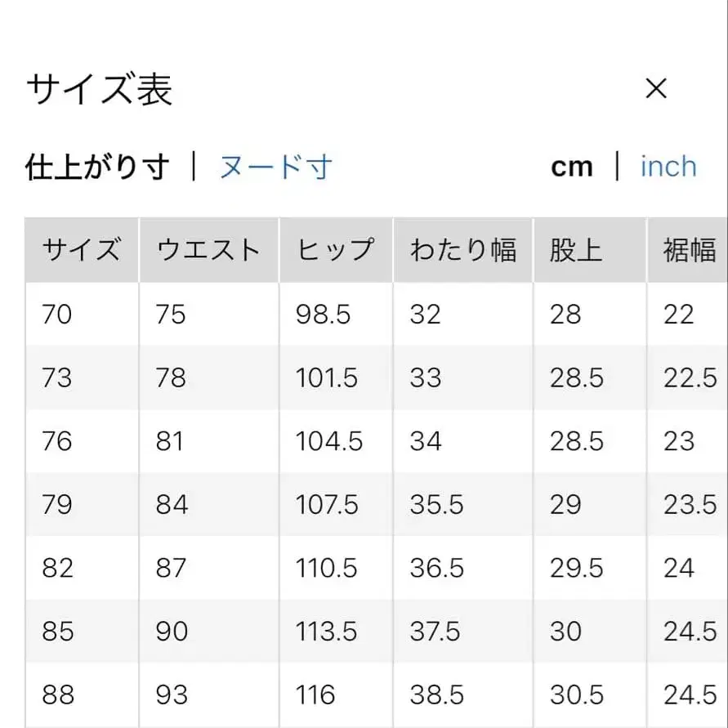Viewport: 728px width, 728px height.
Task: Click the ウエスト column header
Action: point(208,249)
